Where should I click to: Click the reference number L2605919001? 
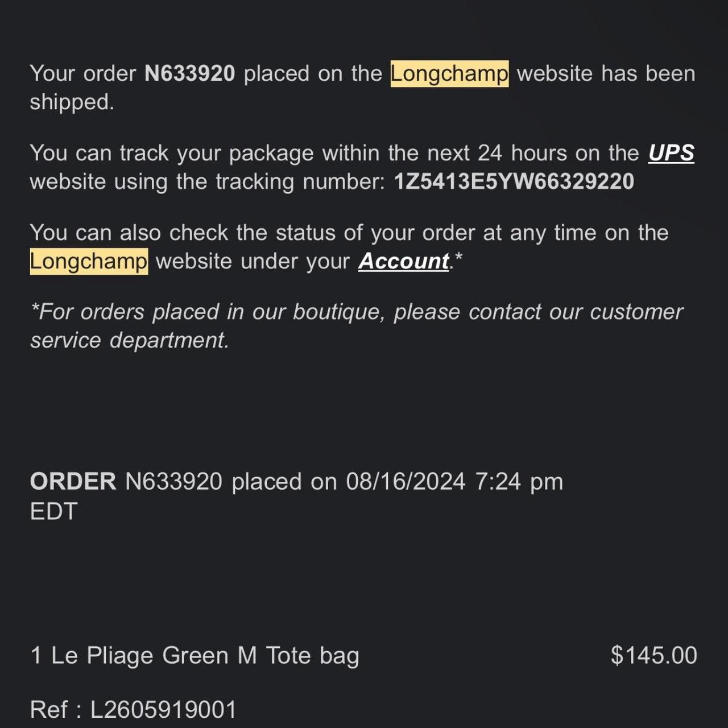coord(163,710)
